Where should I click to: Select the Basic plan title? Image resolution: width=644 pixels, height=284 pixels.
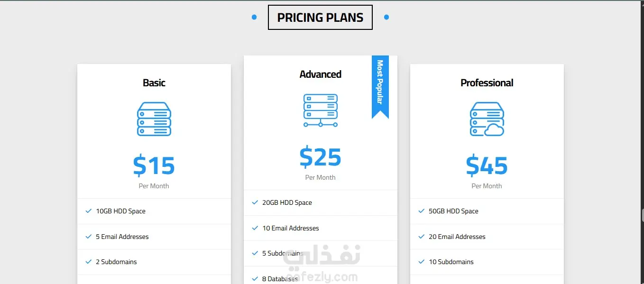point(154,83)
